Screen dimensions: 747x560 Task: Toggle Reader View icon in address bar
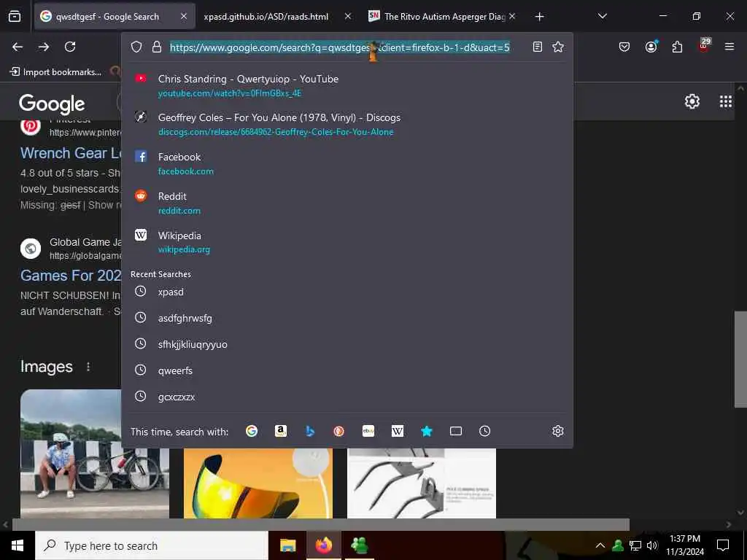pos(538,47)
